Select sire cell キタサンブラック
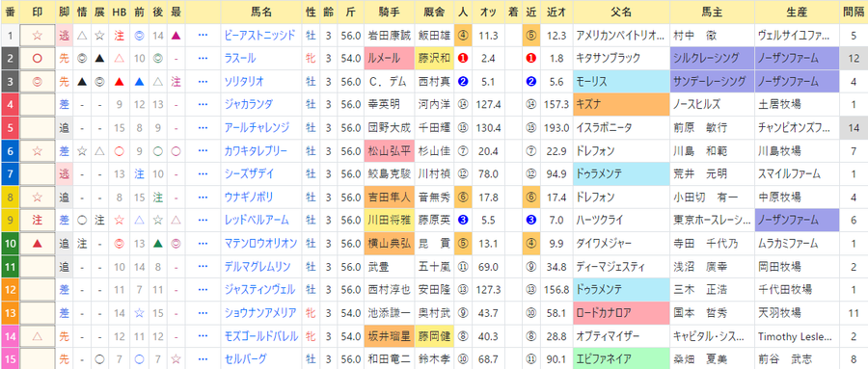The width and height of the screenshot is (868, 369). tap(621, 58)
